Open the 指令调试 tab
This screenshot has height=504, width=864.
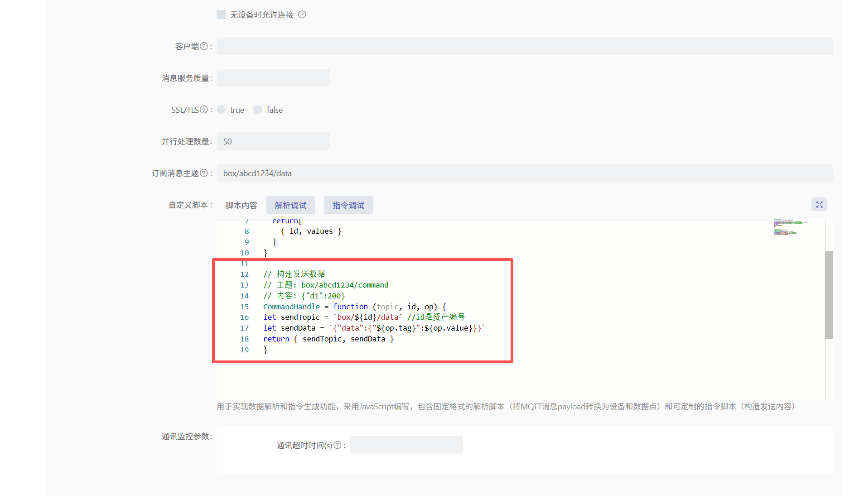[348, 205]
